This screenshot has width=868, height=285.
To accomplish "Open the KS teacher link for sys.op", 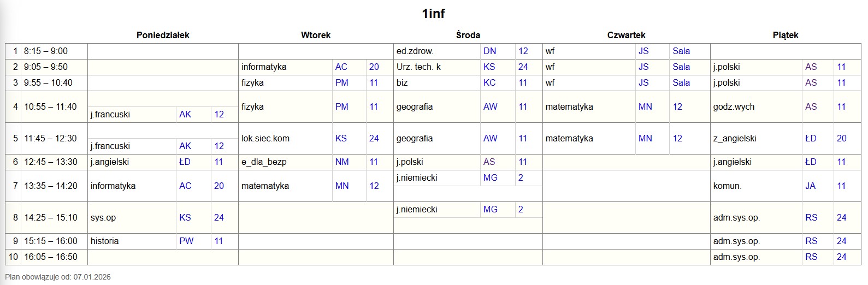I will tap(185, 217).
